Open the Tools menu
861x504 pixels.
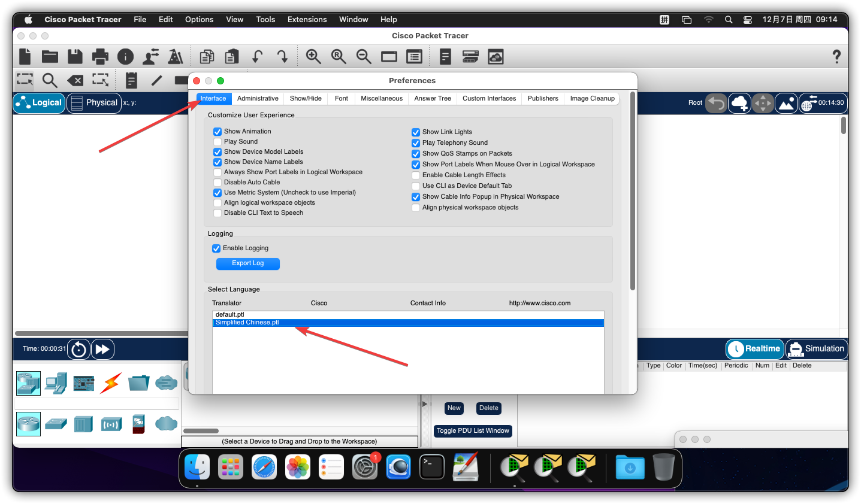pyautogui.click(x=265, y=19)
